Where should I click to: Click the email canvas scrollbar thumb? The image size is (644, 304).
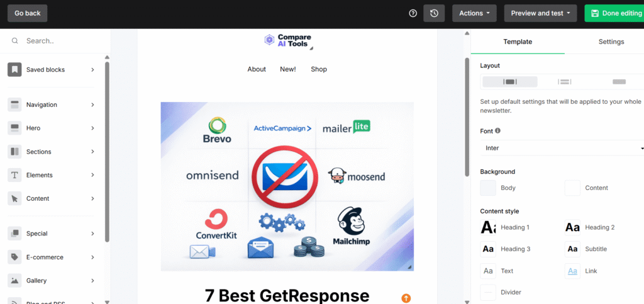pyautogui.click(x=467, y=117)
